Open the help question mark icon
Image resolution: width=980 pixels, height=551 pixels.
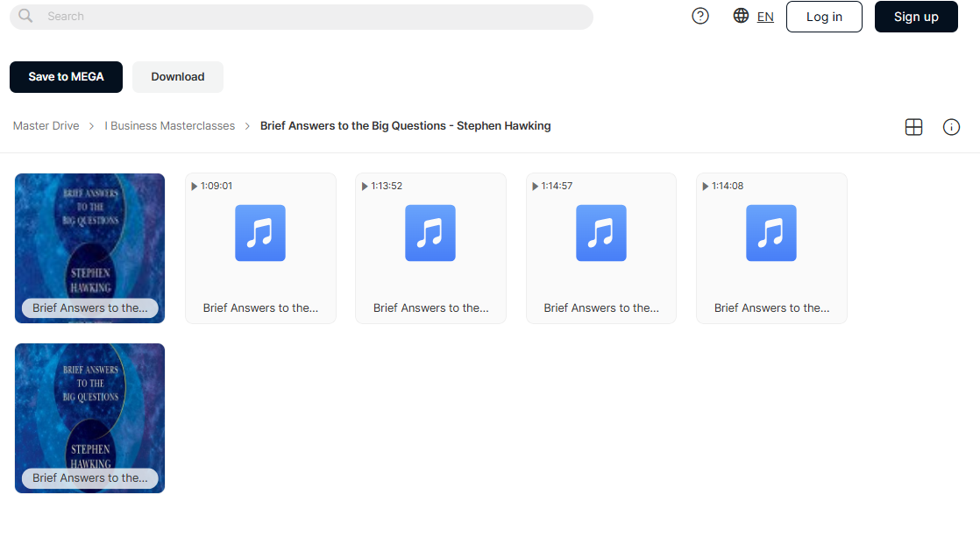click(x=700, y=17)
